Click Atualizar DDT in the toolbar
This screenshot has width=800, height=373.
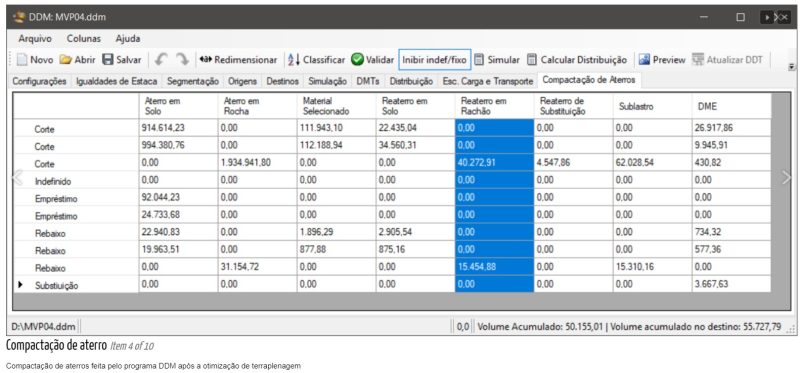pos(728,60)
